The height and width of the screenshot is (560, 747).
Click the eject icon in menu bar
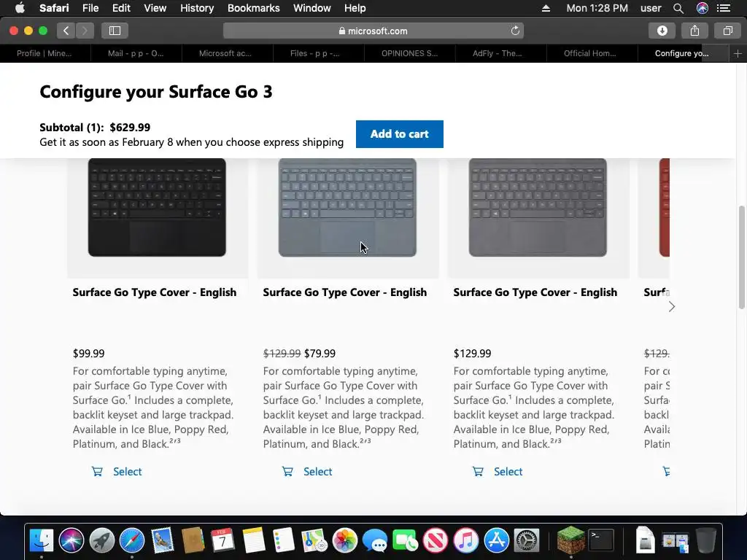tap(546, 8)
